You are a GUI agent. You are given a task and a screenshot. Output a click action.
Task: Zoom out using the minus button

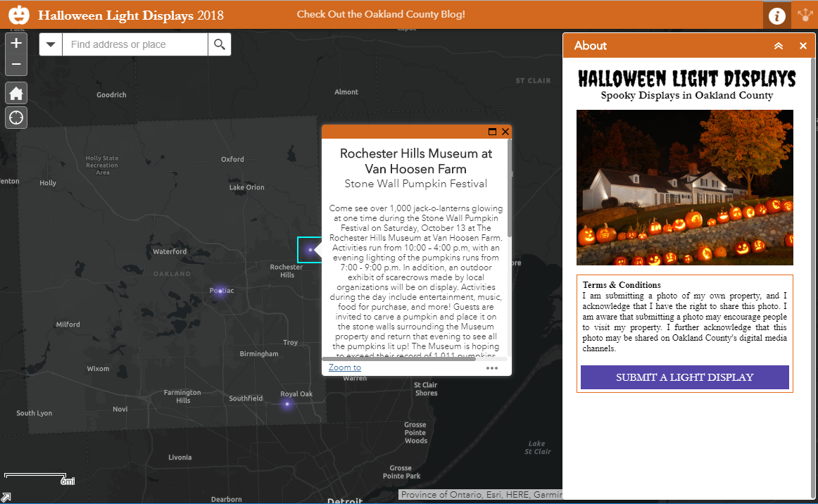tap(15, 65)
